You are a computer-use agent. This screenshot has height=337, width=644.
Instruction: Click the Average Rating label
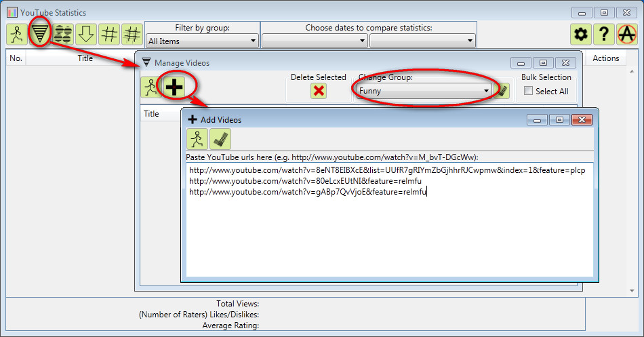click(x=230, y=325)
